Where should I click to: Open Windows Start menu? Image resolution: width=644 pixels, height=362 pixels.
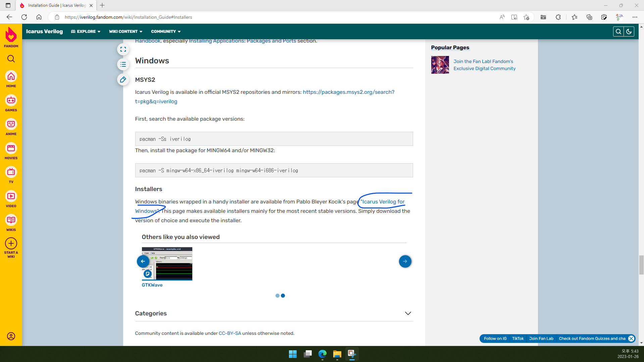click(293, 354)
